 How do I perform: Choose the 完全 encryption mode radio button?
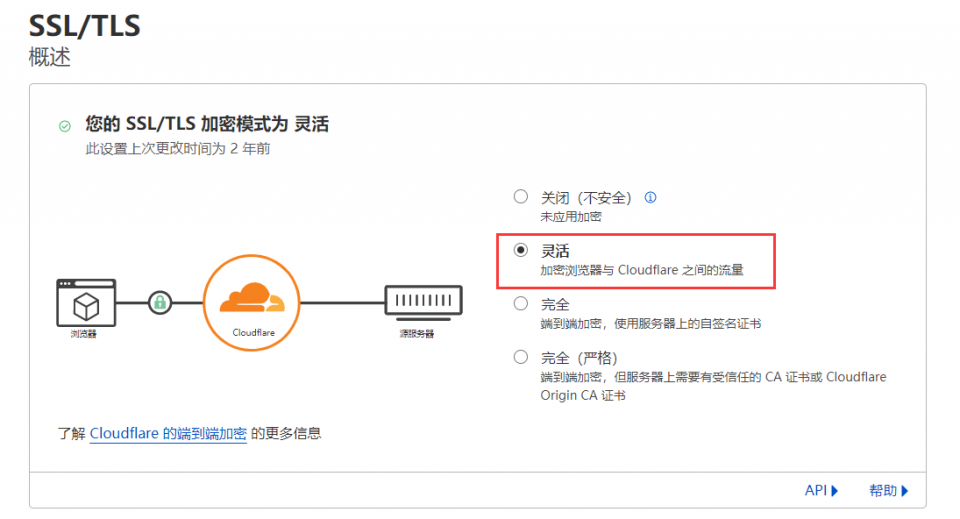click(x=520, y=304)
